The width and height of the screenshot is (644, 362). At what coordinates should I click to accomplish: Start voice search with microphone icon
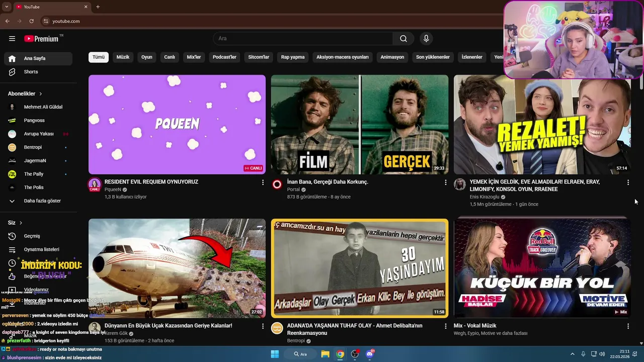point(426,39)
